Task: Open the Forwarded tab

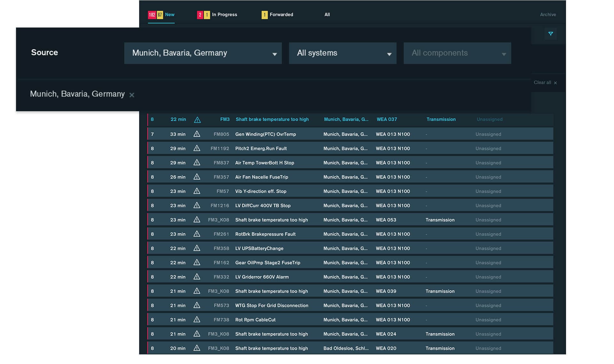Action: pos(281,15)
